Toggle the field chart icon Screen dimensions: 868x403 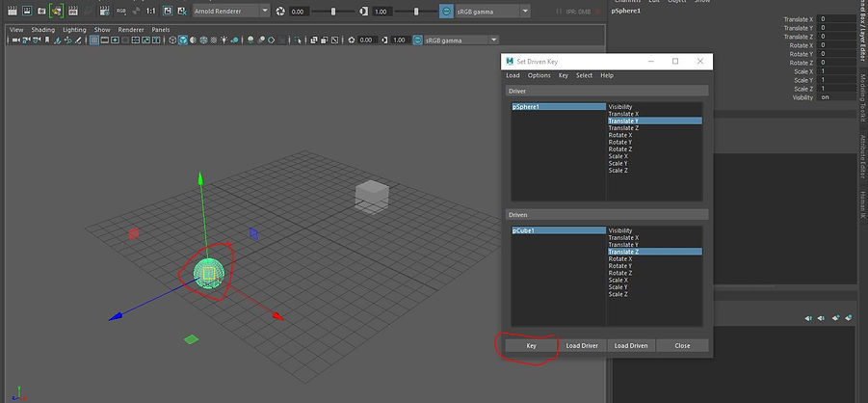coord(136,40)
